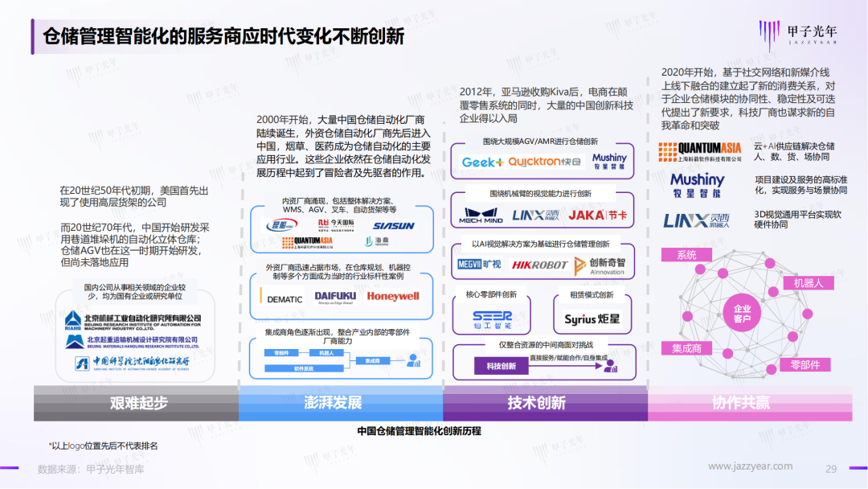Click the text 3D视觉通用平台实现软硬件协同
This screenshot has width=868, height=489.
797,220
